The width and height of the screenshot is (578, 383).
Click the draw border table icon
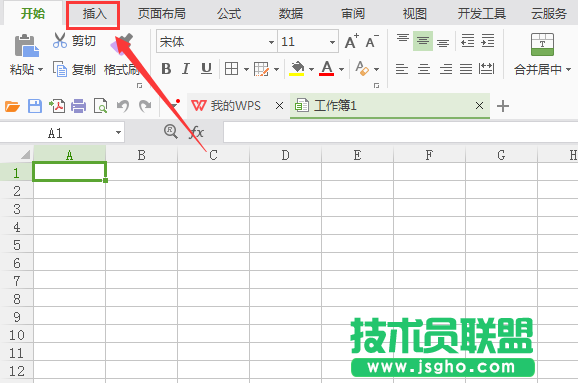click(x=261, y=69)
